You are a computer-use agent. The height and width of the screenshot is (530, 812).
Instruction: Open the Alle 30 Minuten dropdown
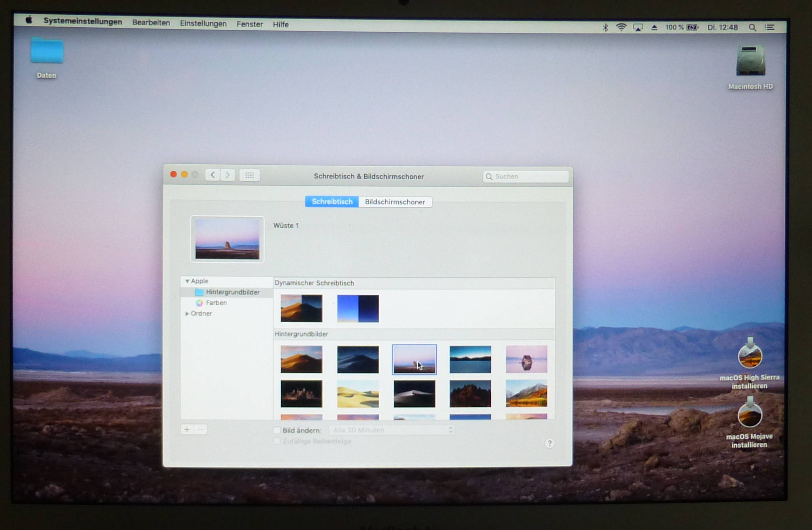point(392,430)
